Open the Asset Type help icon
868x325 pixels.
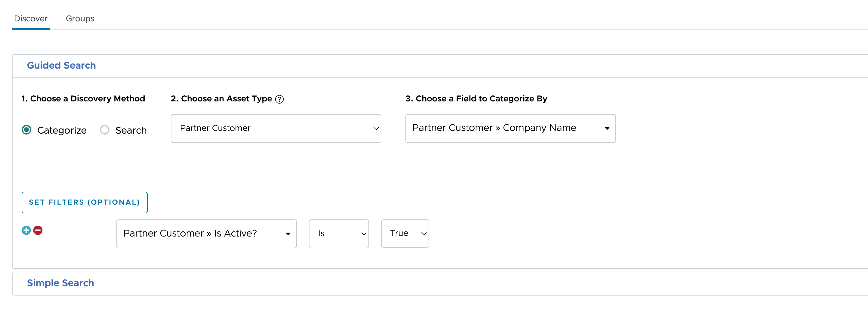279,99
